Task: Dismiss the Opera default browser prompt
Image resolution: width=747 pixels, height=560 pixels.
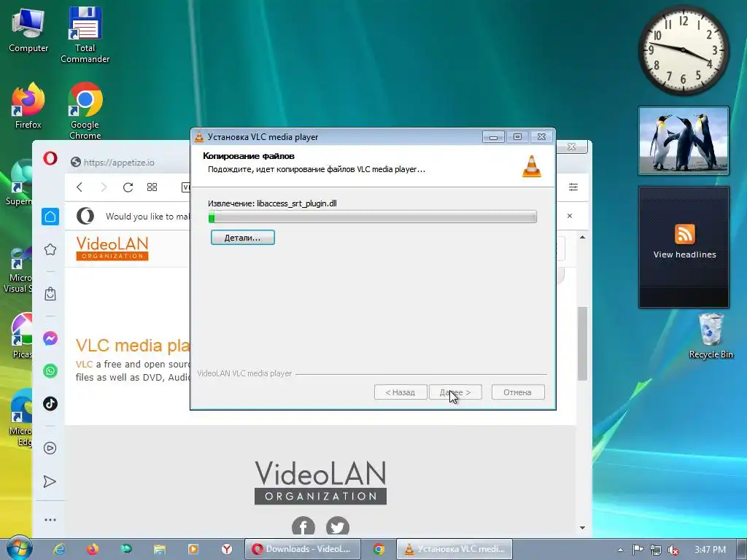Action: (x=569, y=216)
